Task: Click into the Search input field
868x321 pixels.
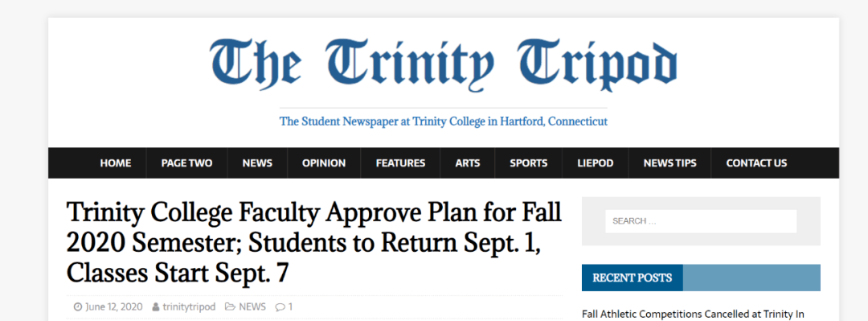Action: tap(701, 221)
